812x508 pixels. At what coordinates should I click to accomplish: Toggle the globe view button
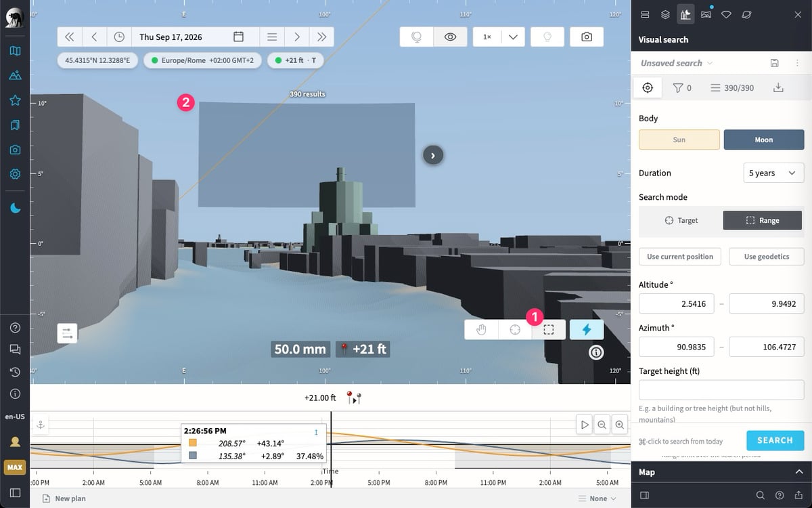coord(417,37)
